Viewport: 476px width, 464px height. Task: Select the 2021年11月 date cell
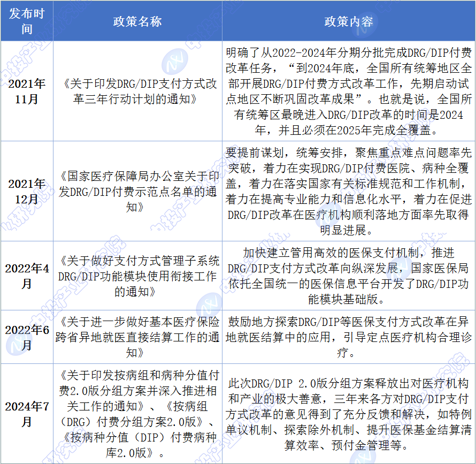(27, 92)
